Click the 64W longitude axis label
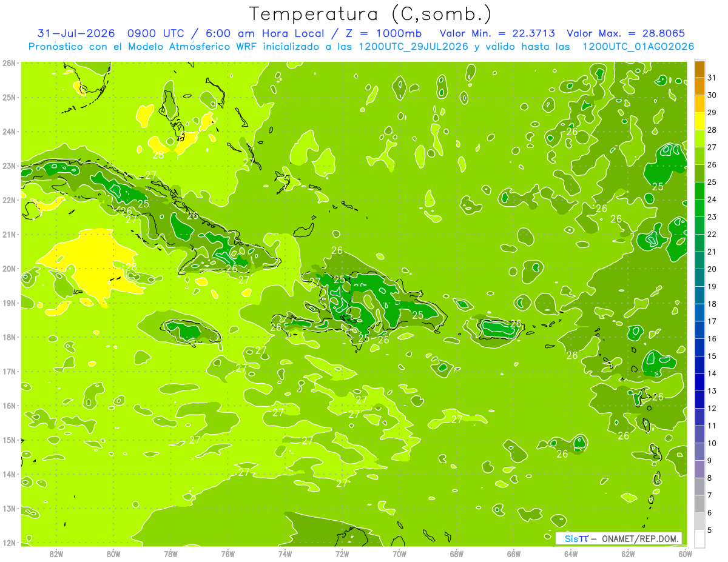The width and height of the screenshot is (728, 562). (571, 553)
